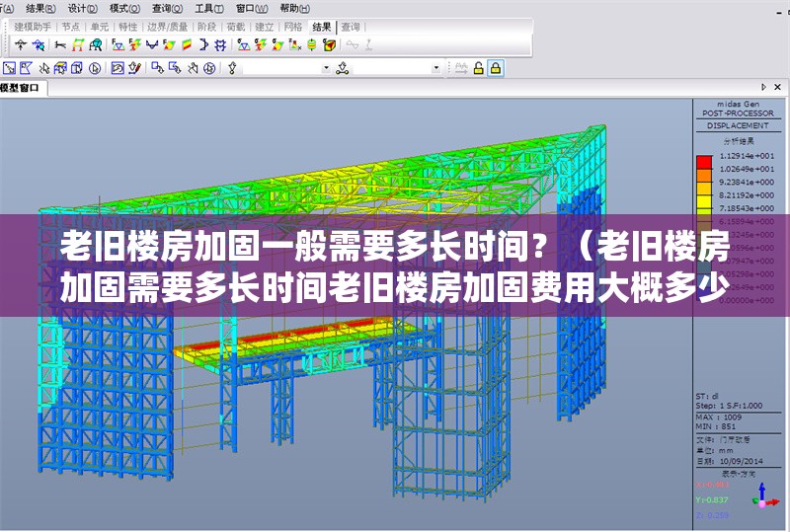Open the 结果(R) menu

(40, 7)
